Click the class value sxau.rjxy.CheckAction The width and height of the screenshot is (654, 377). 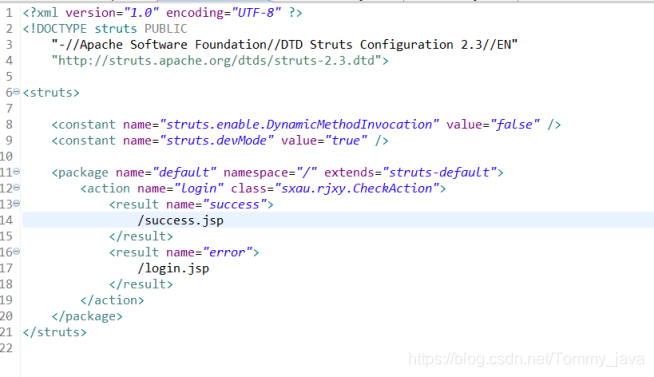pos(356,188)
